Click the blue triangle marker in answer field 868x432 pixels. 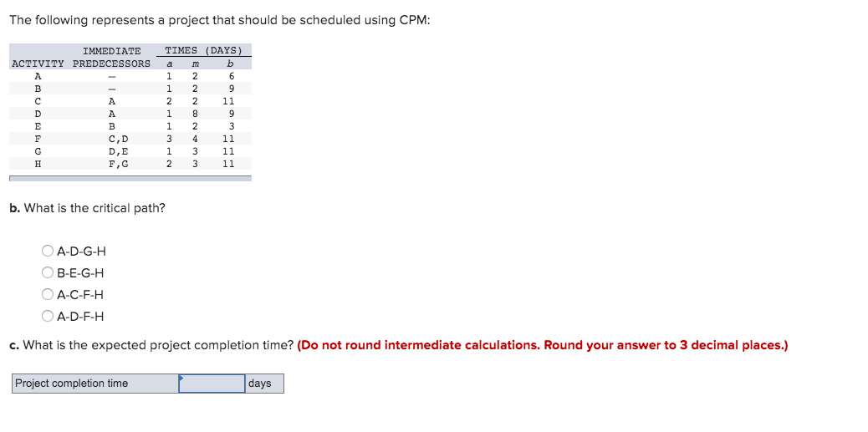(181, 378)
